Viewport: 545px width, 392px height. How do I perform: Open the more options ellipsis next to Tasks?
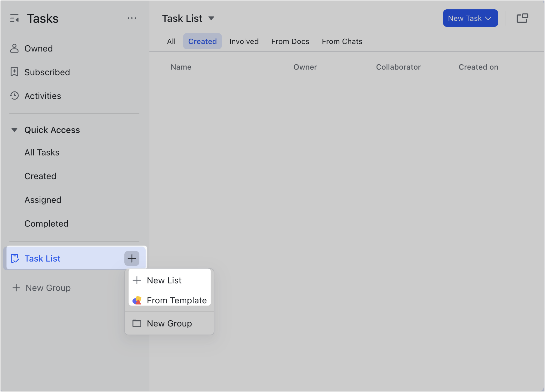(132, 18)
